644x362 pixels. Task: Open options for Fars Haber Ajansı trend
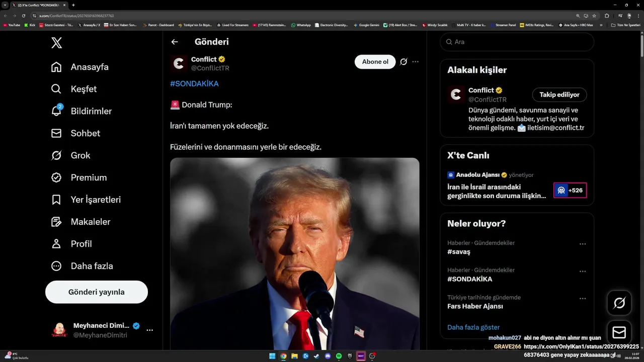pos(583,298)
